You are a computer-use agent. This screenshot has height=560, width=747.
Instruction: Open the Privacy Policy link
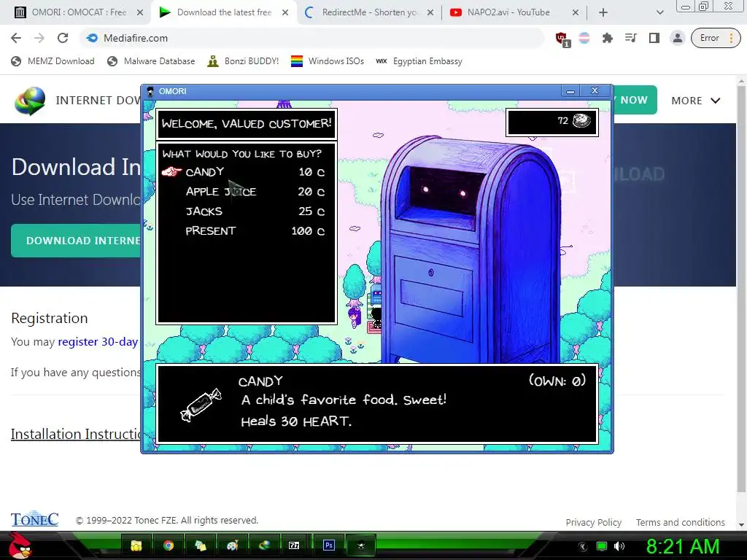point(593,522)
